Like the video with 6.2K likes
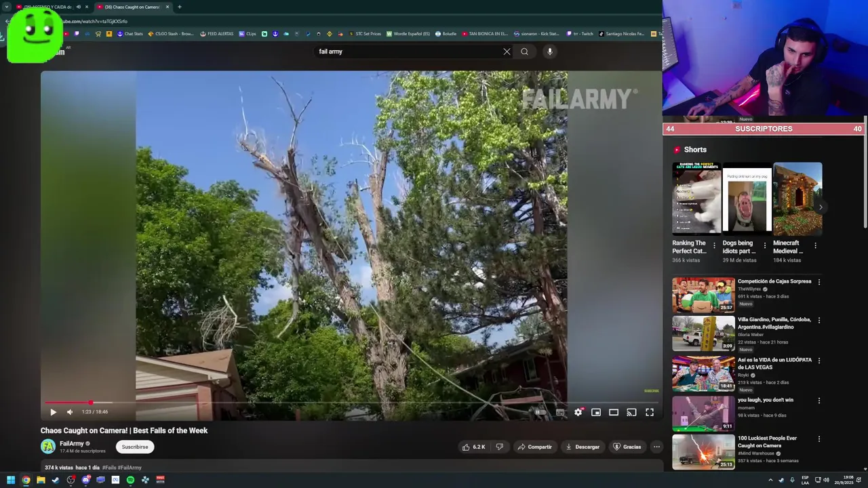The height and width of the screenshot is (488, 868). click(473, 447)
